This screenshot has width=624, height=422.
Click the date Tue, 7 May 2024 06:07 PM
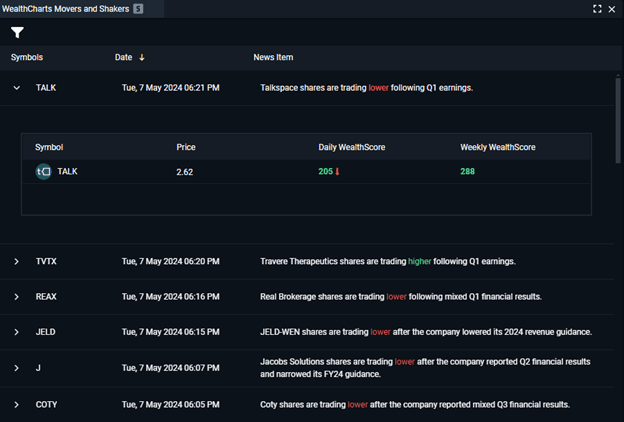[x=171, y=368]
